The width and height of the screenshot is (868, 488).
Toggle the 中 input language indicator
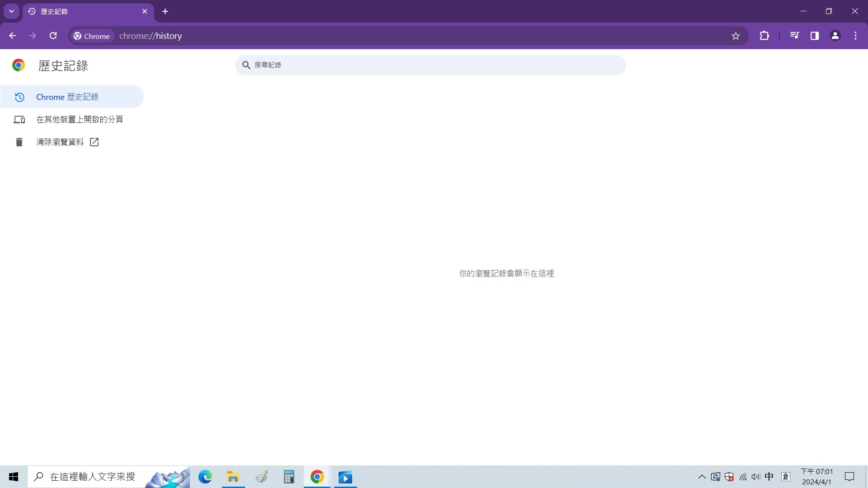click(x=769, y=476)
